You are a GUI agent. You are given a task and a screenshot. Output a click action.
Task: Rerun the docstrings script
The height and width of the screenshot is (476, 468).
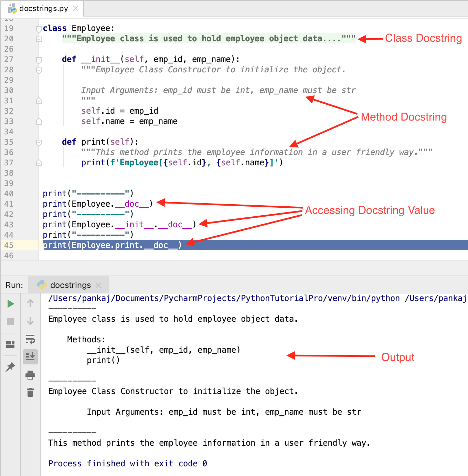tap(10, 304)
